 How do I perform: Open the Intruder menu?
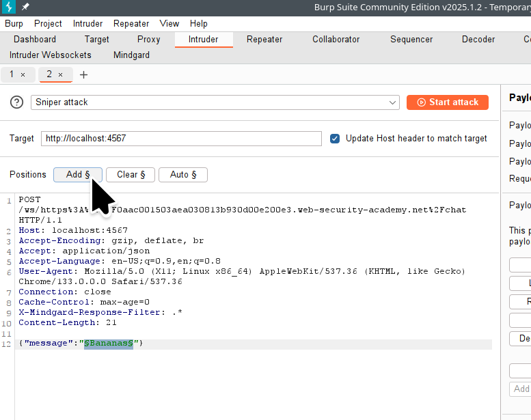(x=87, y=24)
